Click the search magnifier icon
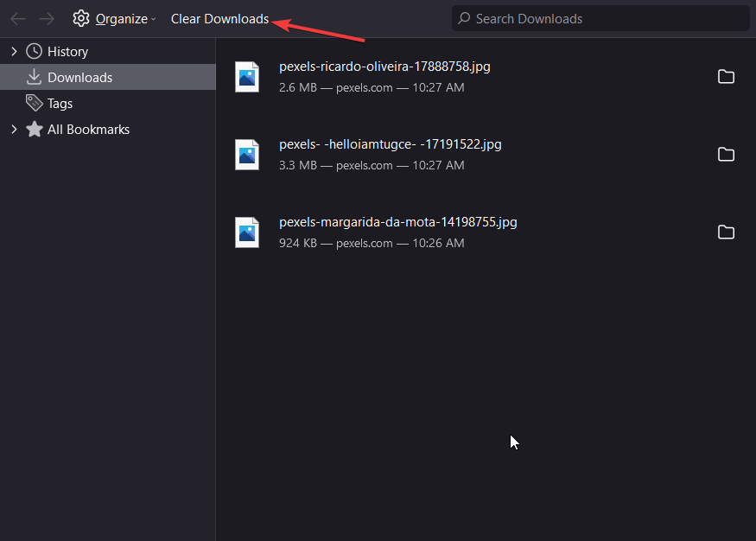The image size is (756, 541). click(x=464, y=18)
